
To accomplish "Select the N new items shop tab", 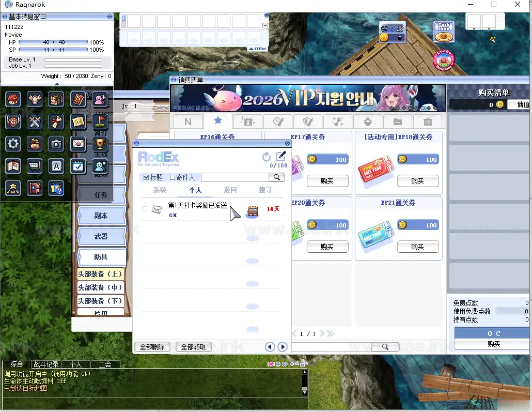I will pos(188,121).
